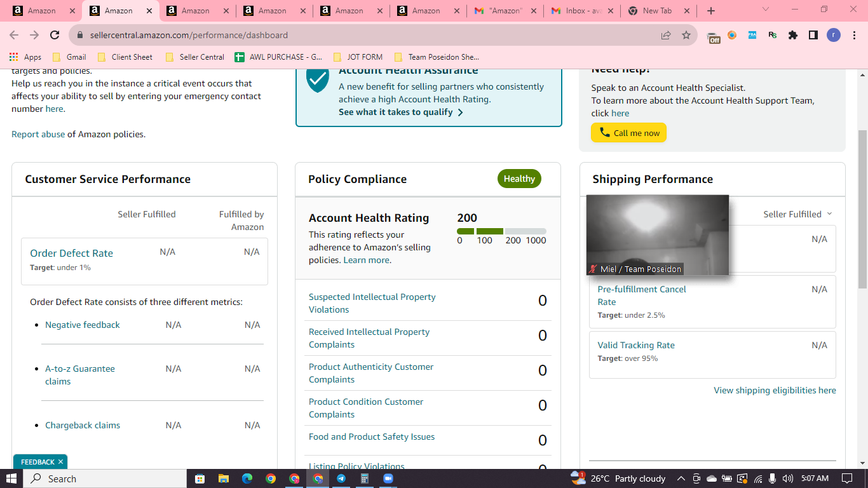
Task: Open Pre-fulfillment Cancel Rate metric
Action: [642, 295]
